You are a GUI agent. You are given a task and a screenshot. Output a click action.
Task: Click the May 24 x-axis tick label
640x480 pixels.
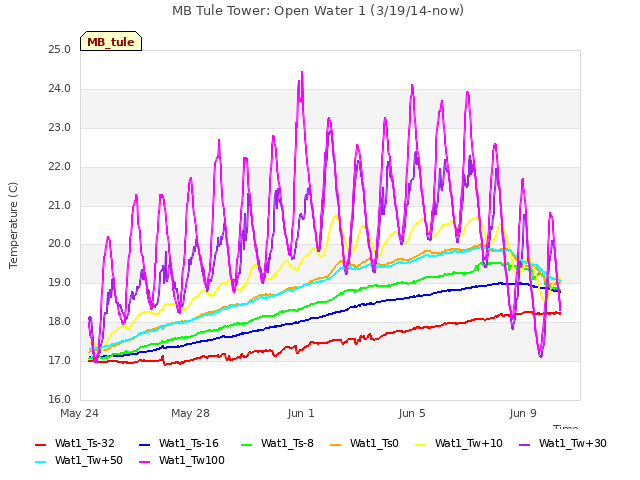80,413
